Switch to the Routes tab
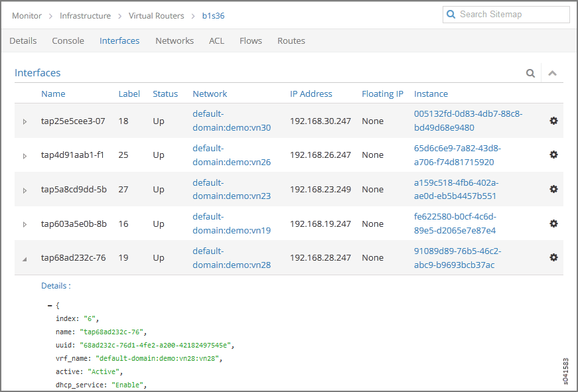 pyautogui.click(x=291, y=40)
